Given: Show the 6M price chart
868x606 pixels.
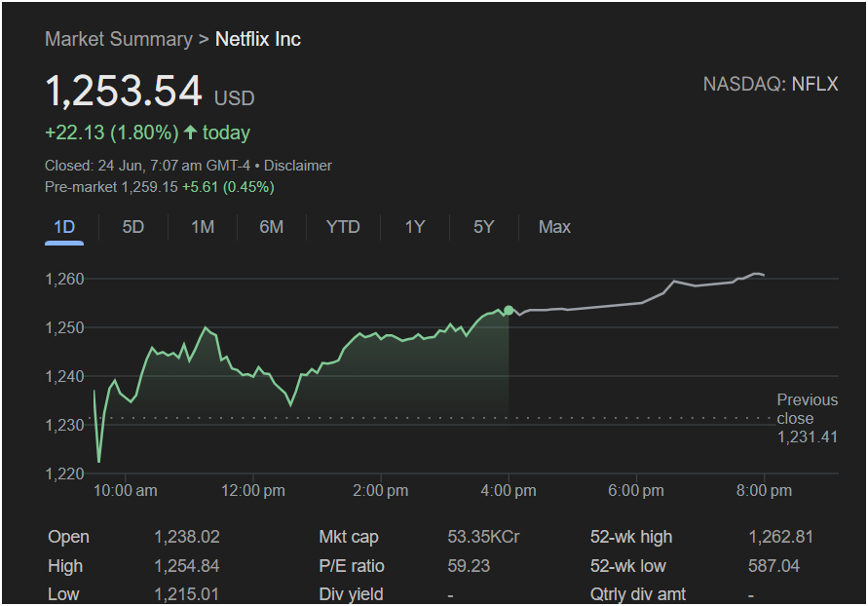Looking at the screenshot, I should coord(271,227).
